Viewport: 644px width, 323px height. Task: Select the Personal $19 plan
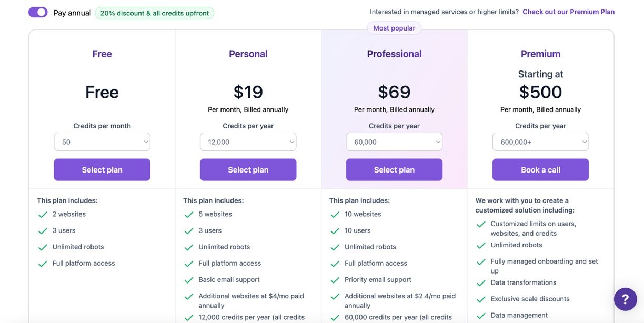pyautogui.click(x=248, y=170)
